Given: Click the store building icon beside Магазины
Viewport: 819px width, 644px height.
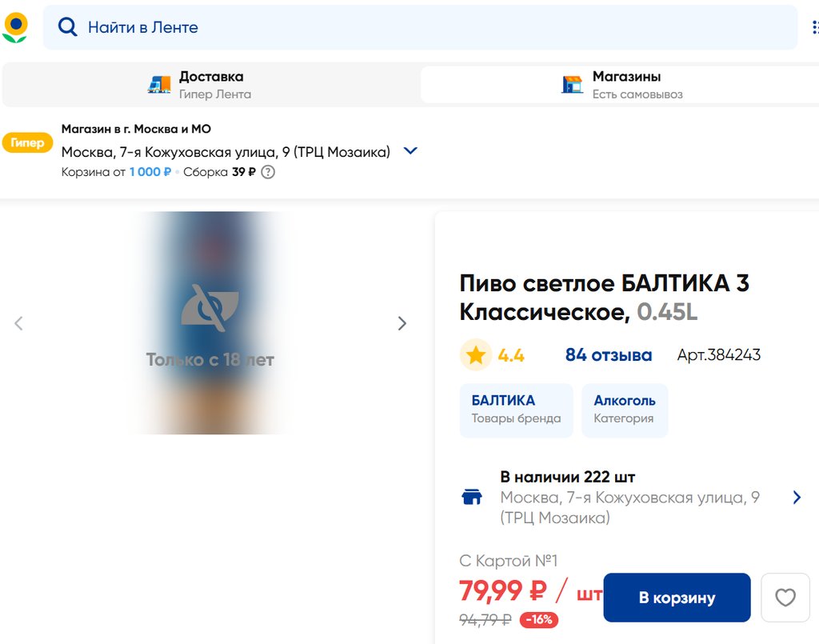Looking at the screenshot, I should [572, 85].
